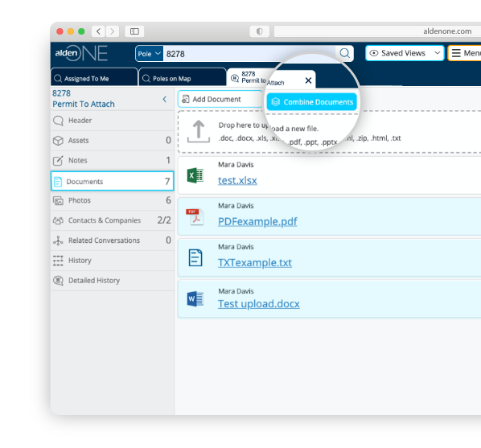Click the text file icon for TXTexample.txt

coord(195,257)
